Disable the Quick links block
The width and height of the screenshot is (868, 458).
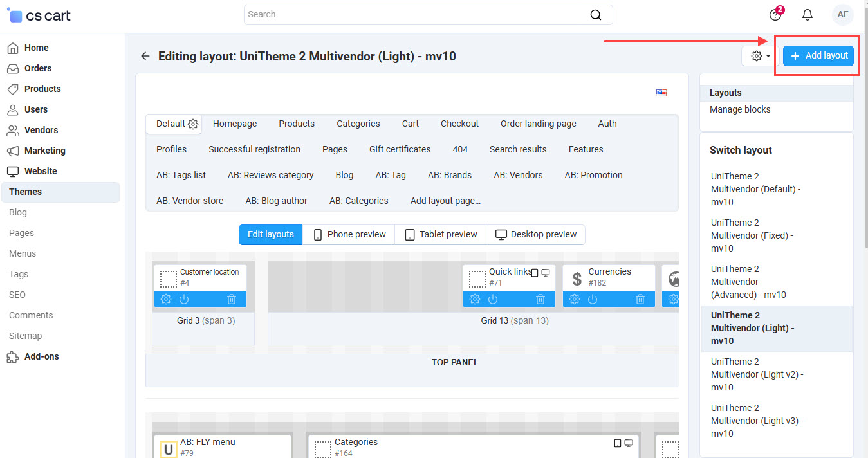coord(493,299)
